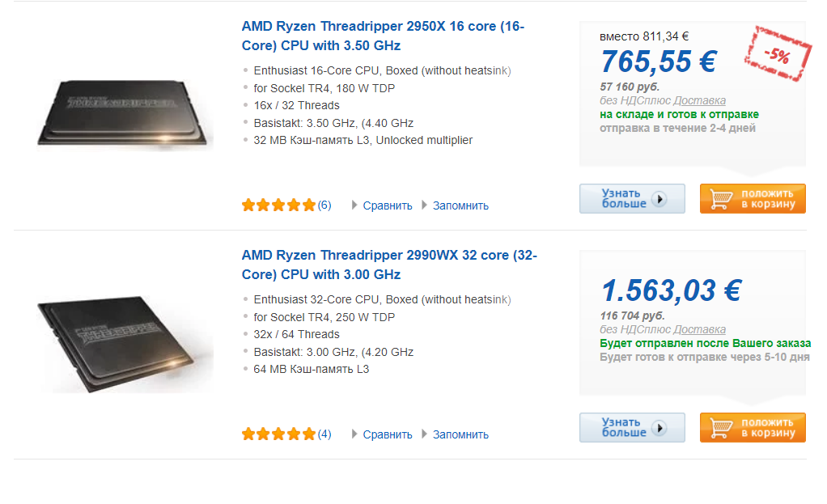Add the 2990WX to cart with положить в корзину
This screenshot has width=827, height=504.
(753, 428)
